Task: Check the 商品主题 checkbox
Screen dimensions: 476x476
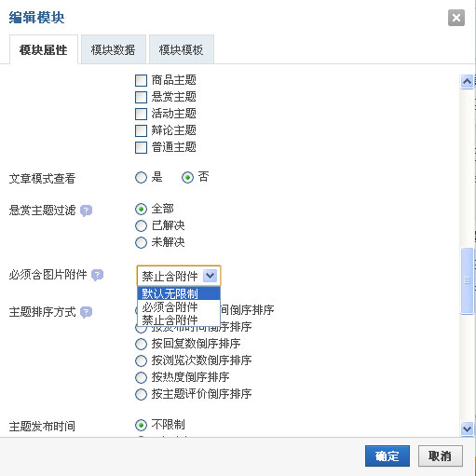Action: [x=141, y=81]
